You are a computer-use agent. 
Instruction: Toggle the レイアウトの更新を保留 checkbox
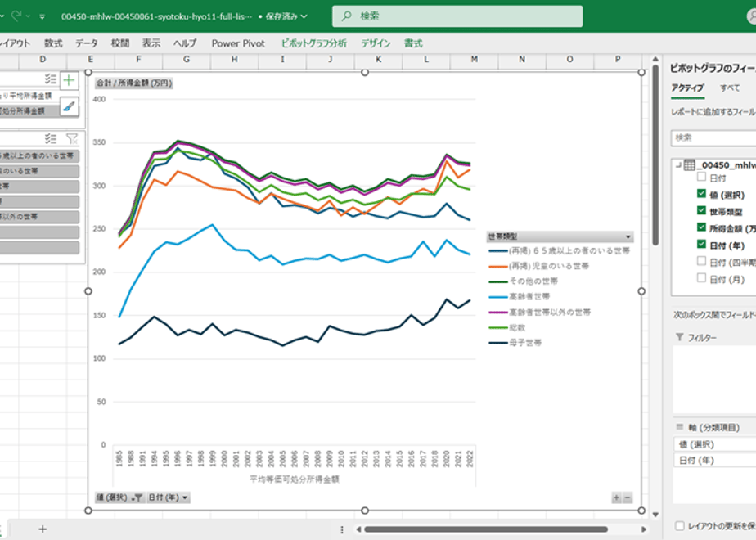(x=679, y=525)
